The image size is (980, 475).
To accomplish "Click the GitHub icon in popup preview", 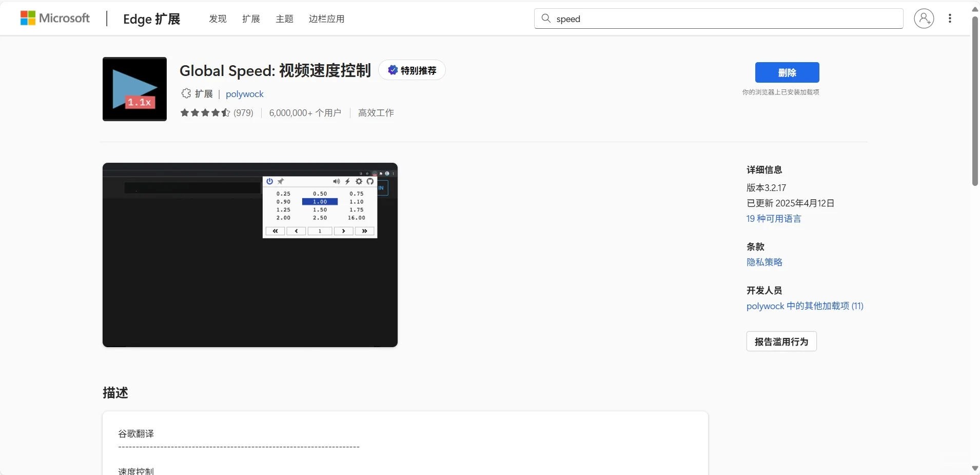I will click(x=370, y=181).
